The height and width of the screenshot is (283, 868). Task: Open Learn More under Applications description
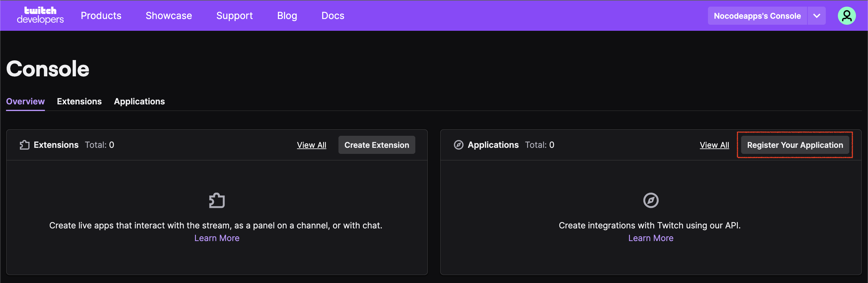[650, 238]
